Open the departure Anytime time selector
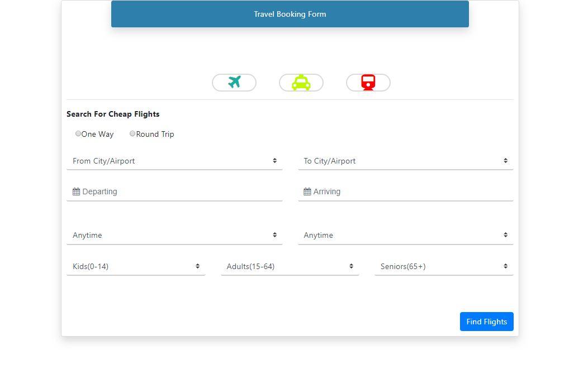Screen dimensions: 588x369 [x=174, y=235]
